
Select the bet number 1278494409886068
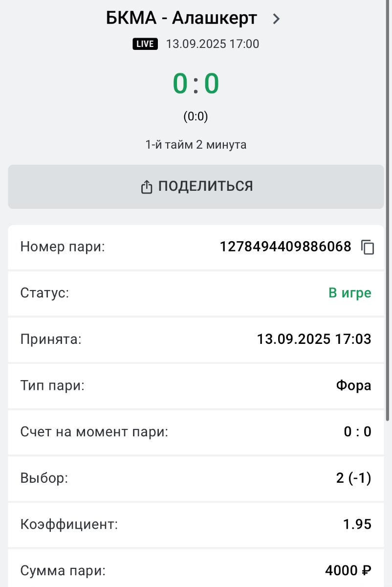click(285, 247)
